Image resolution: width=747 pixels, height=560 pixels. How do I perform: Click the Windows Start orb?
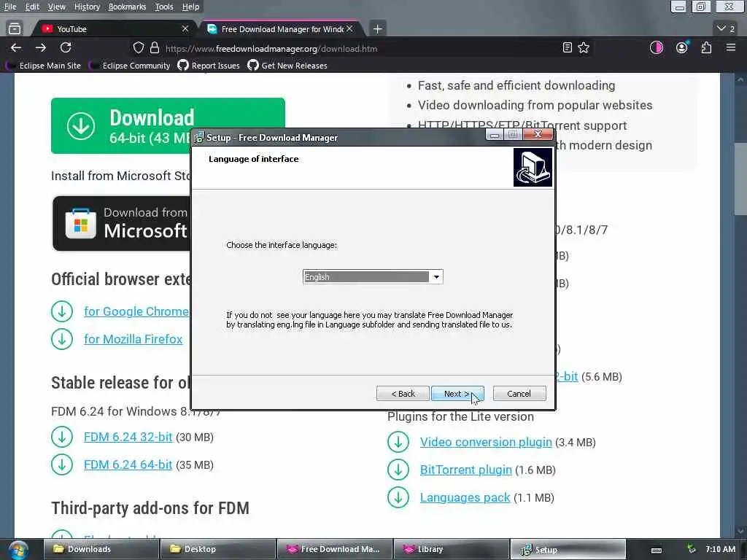click(x=18, y=550)
